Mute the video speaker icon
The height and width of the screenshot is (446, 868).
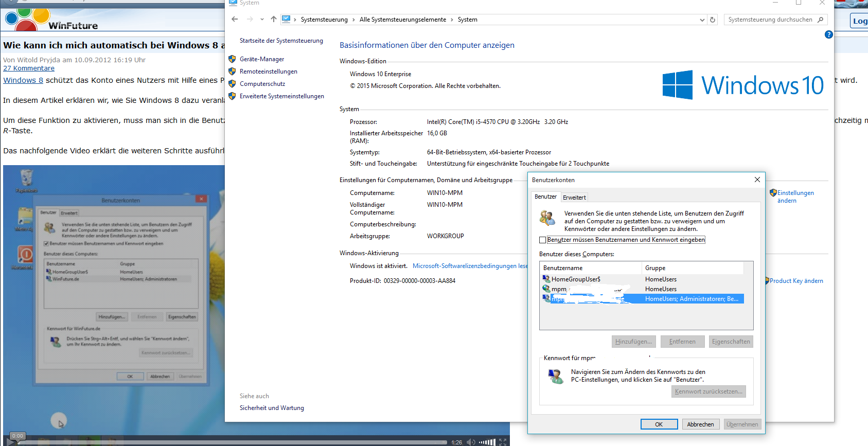point(471,442)
